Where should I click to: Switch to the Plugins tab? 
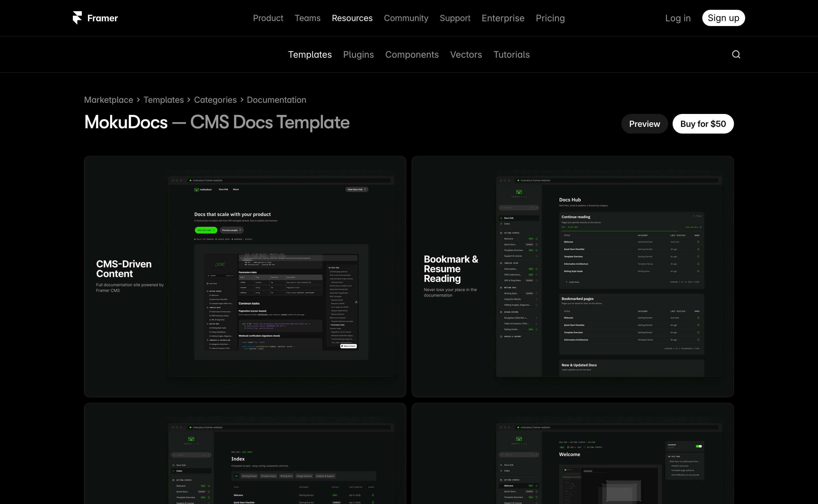(x=359, y=54)
